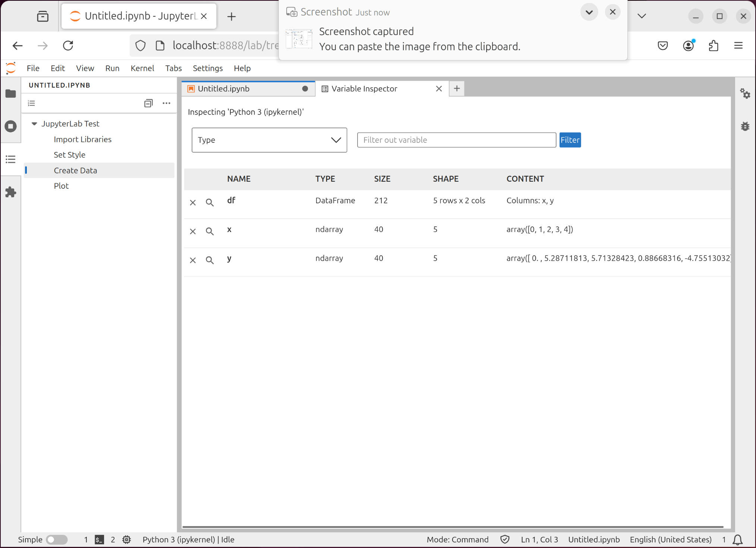Image resolution: width=756 pixels, height=548 pixels.
Task: Click the JupyterLab logo icon
Action: [x=11, y=68]
